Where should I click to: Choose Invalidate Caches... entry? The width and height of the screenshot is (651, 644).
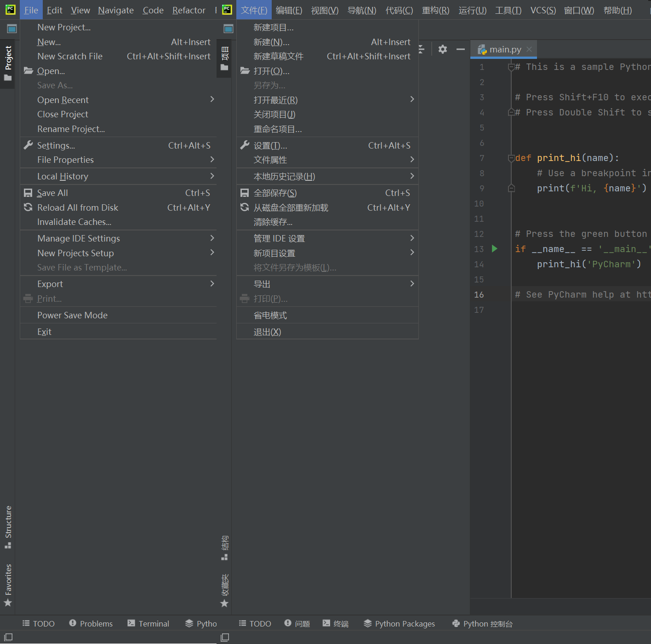coord(118,222)
